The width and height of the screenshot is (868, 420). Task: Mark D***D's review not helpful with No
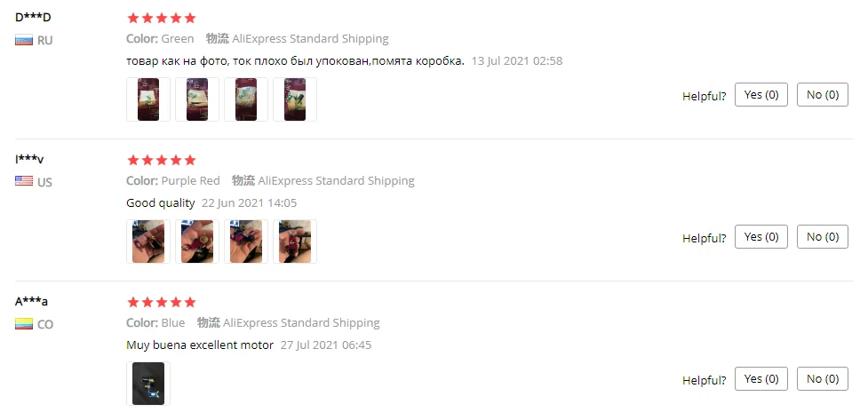point(823,95)
